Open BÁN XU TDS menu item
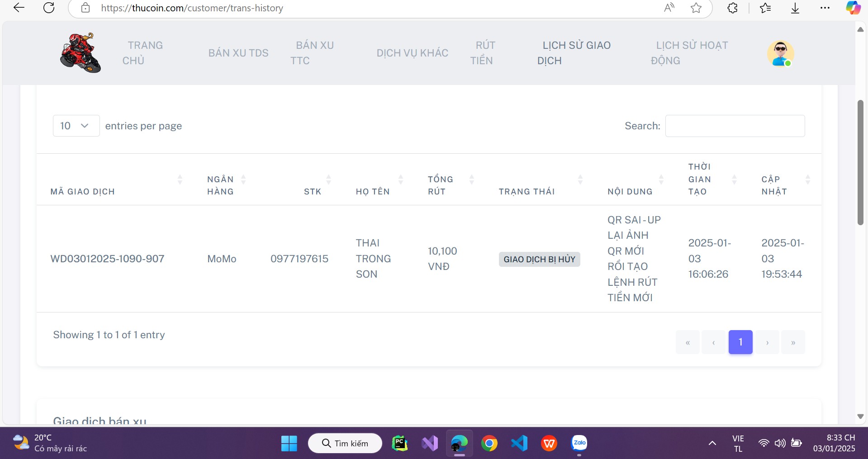868x459 pixels. [238, 53]
